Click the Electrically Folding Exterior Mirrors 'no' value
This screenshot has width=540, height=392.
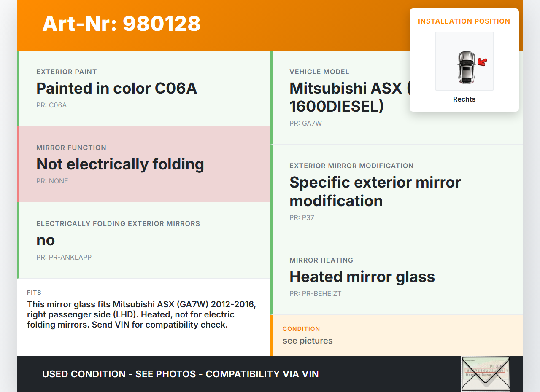click(46, 240)
